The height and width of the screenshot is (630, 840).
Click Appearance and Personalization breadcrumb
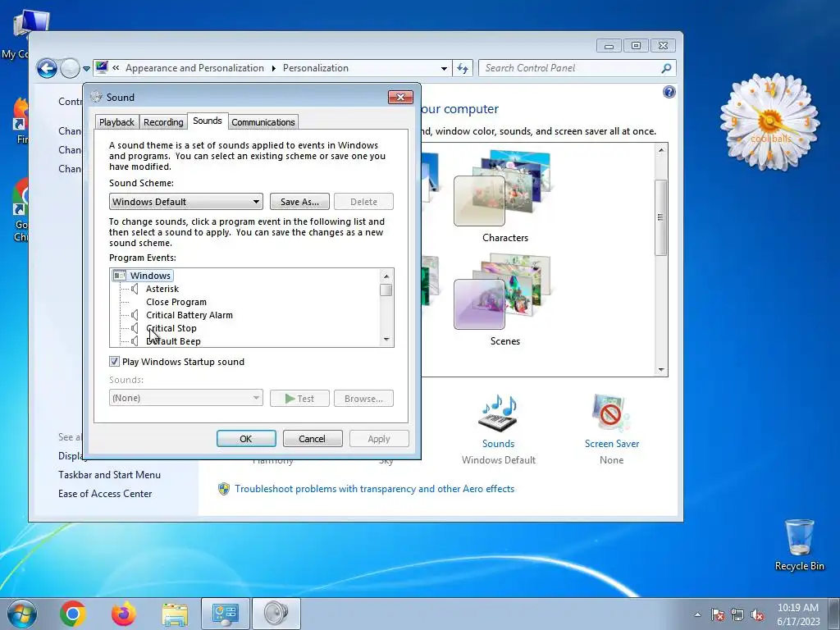click(194, 68)
